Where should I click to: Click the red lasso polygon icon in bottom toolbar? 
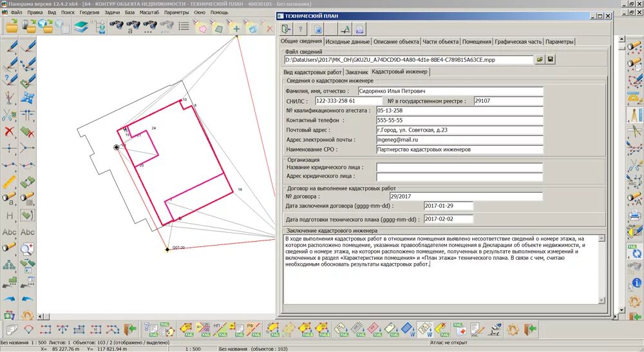tap(29, 329)
